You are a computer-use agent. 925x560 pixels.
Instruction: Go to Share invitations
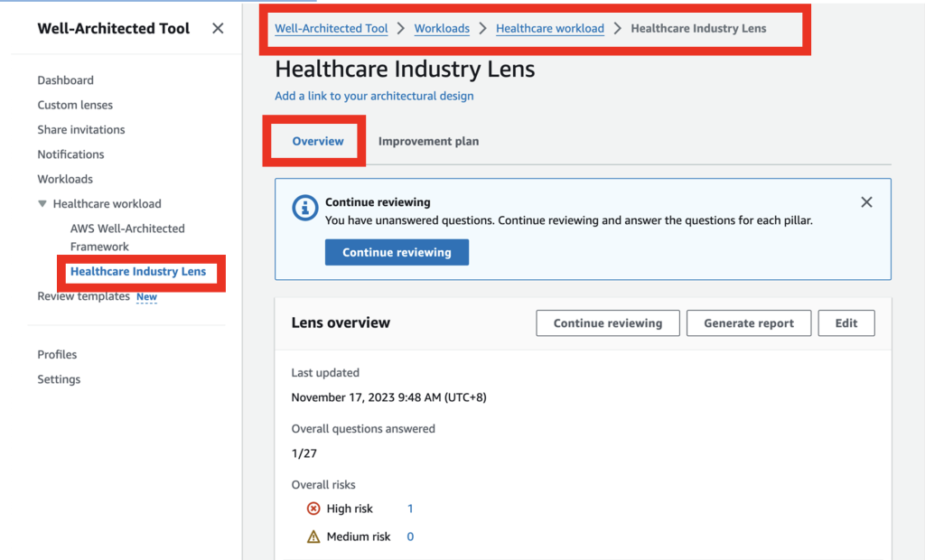coord(80,130)
